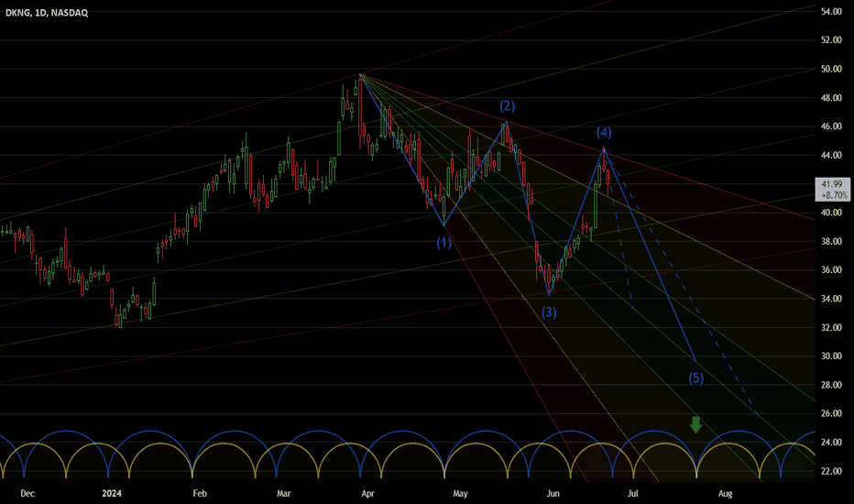Screen dimensions: 854x504
Task: Click the 34.00 price axis label
Action: 831,299
